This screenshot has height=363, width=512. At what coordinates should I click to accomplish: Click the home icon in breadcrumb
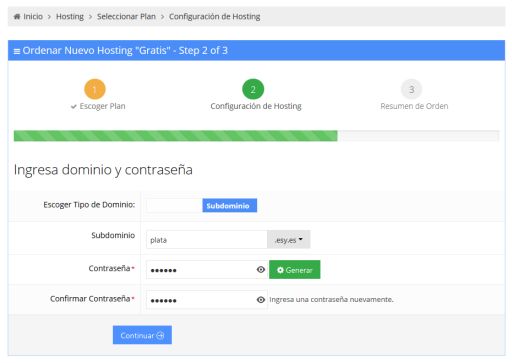[x=17, y=16]
